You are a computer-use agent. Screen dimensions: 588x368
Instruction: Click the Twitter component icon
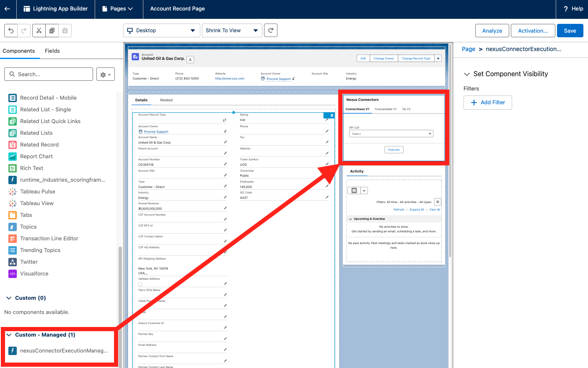pyautogui.click(x=13, y=262)
